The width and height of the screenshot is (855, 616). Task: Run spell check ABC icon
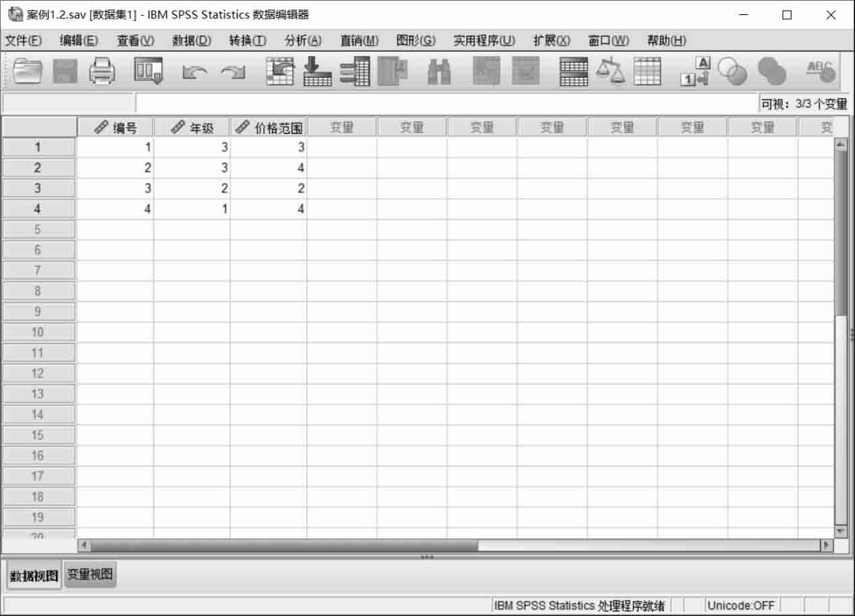(820, 71)
